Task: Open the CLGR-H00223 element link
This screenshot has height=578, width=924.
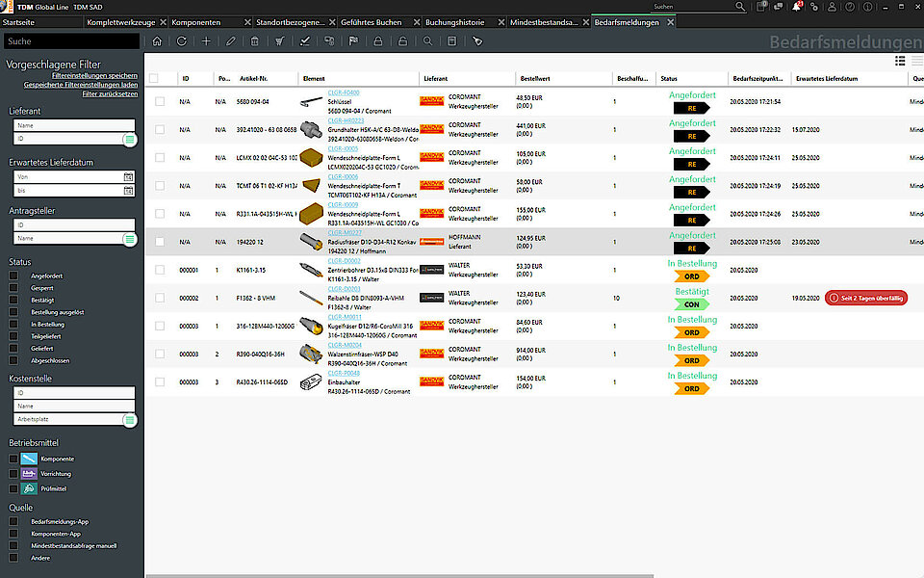Action: tap(346, 120)
